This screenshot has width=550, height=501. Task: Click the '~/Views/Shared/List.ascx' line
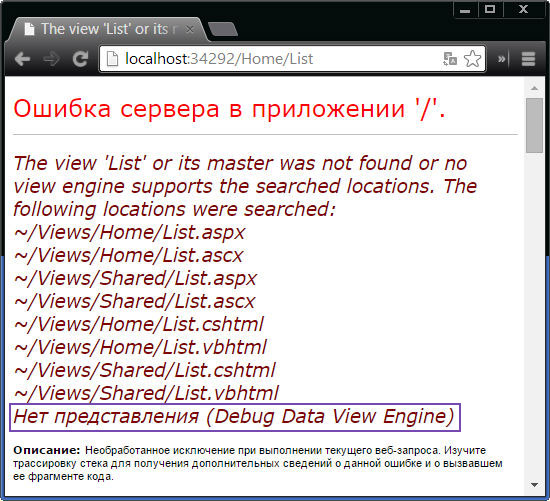(x=134, y=301)
